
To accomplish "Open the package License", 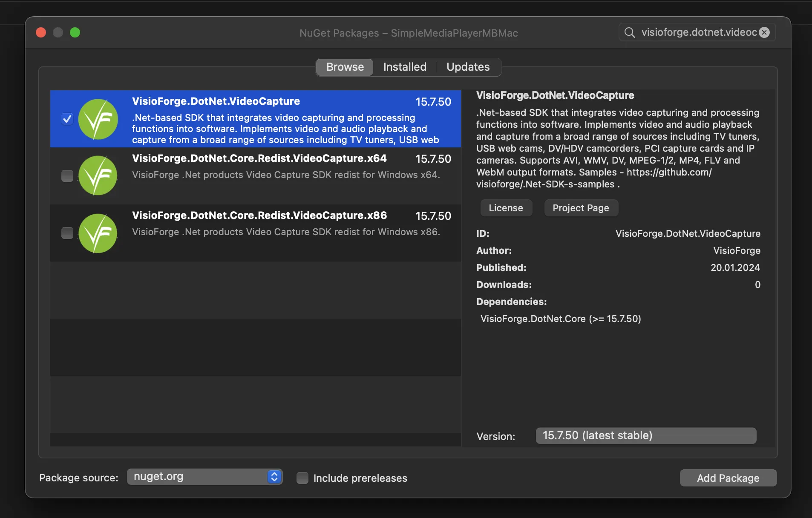I will point(506,208).
